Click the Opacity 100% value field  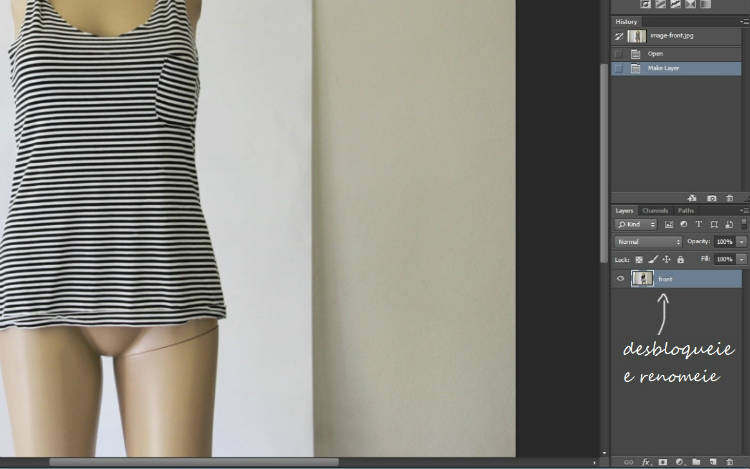point(725,242)
